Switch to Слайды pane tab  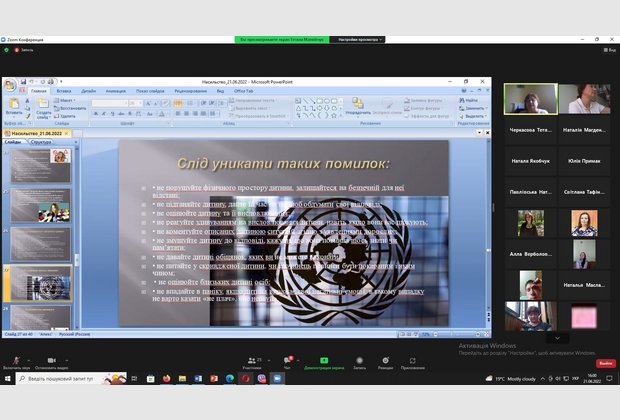click(13, 142)
